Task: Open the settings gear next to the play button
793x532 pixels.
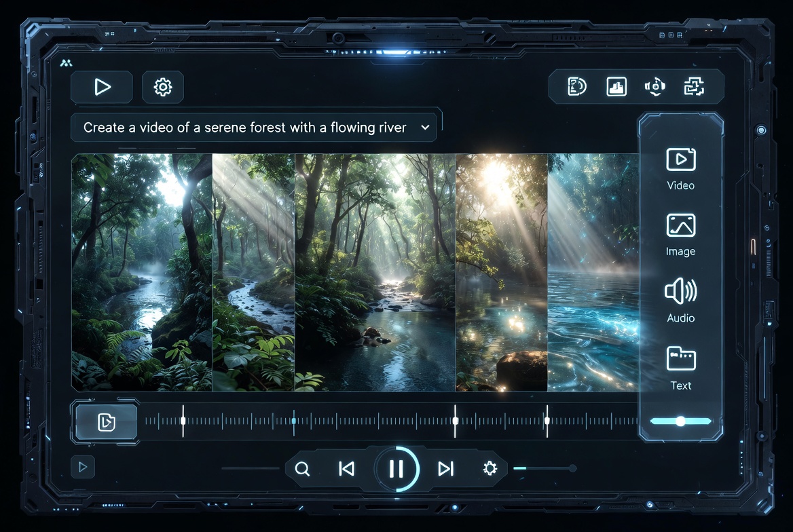Action: [162, 87]
